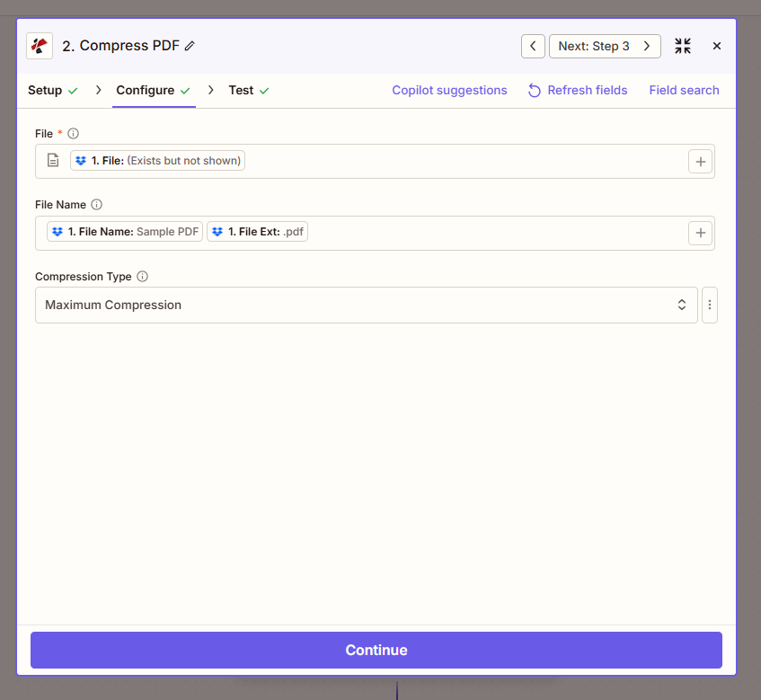Screen dimensions: 761x700
Task: Click the plus button on File Name field
Action: tap(700, 232)
